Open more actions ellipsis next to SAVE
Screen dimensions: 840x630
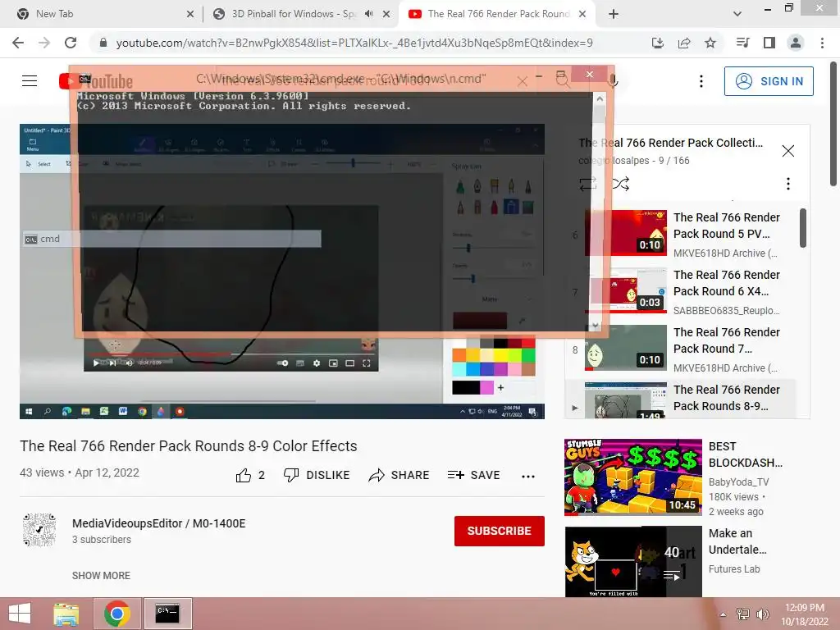[528, 477]
